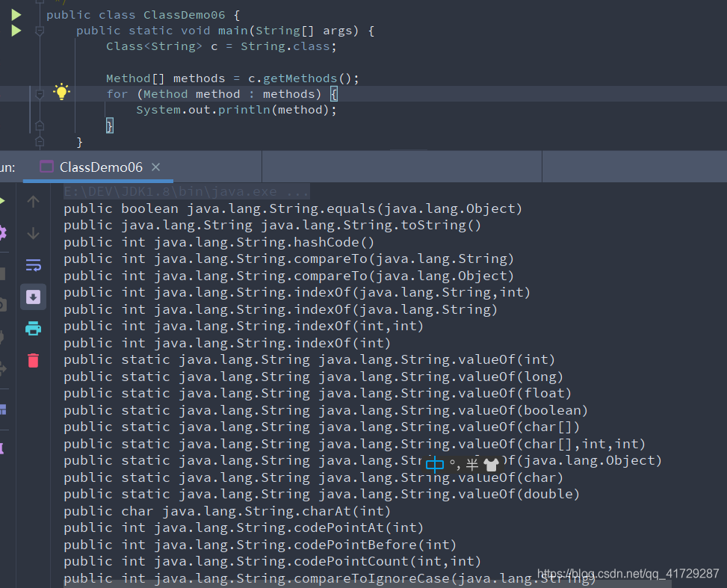Click the main method closing fold marker
Image resolution: width=727 pixels, height=588 pixels.
[40, 141]
